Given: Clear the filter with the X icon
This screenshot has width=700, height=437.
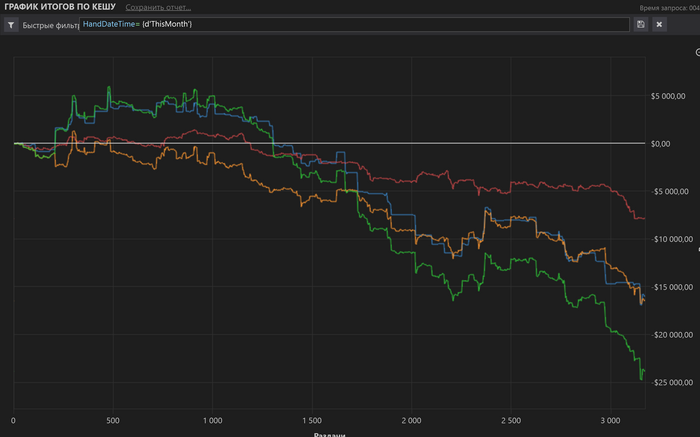Looking at the screenshot, I should pos(659,25).
